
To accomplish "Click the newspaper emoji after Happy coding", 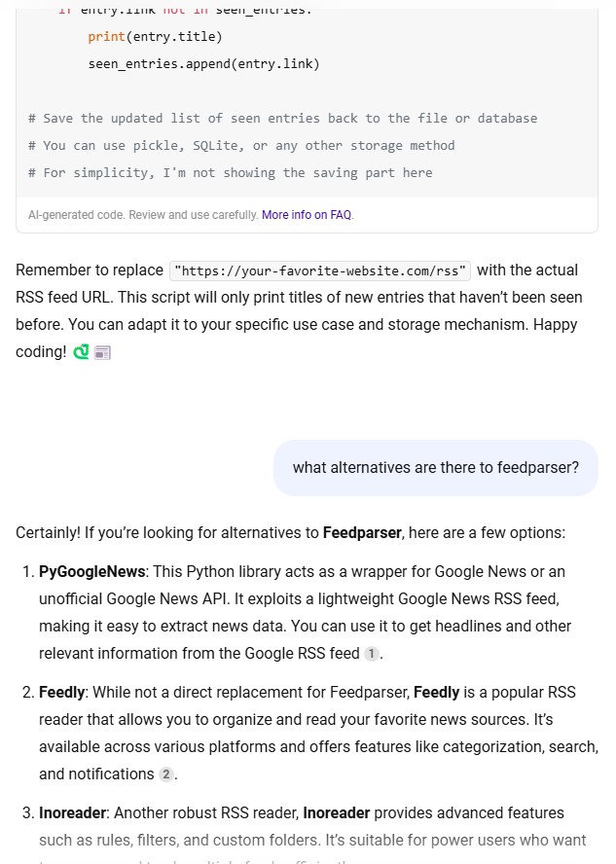I will tap(102, 352).
